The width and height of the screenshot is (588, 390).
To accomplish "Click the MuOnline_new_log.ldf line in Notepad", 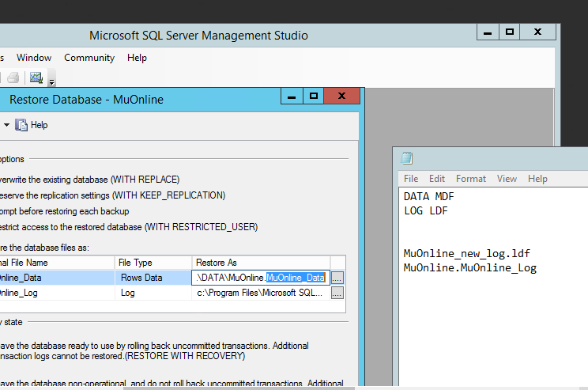I will pyautogui.click(x=466, y=254).
